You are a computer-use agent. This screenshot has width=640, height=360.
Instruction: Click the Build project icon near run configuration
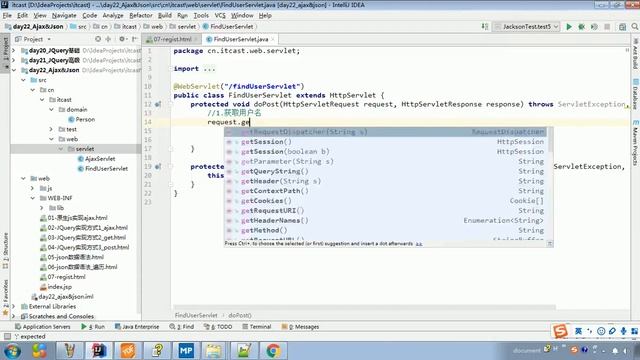(x=484, y=27)
